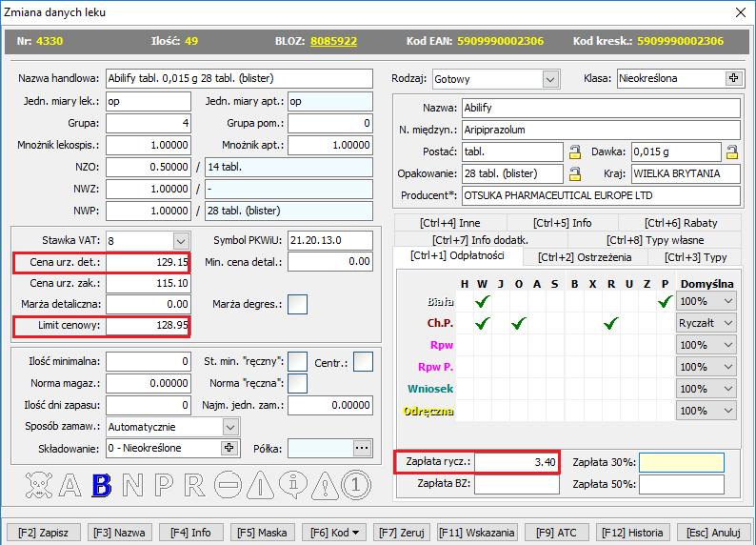Switch to the [Ctrl+6] Rabaty tab
This screenshot has height=545, width=756.
coord(680,223)
